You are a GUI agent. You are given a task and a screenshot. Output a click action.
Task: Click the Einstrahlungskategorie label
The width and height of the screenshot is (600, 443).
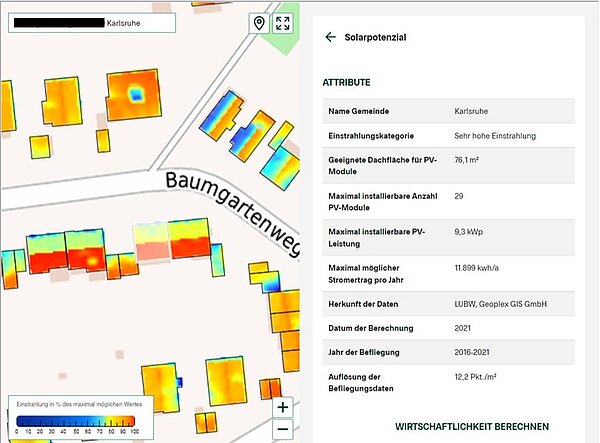click(371, 136)
